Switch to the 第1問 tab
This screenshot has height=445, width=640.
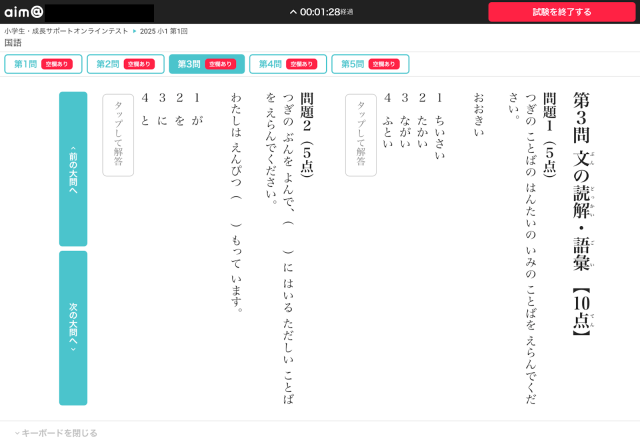click(x=43, y=64)
